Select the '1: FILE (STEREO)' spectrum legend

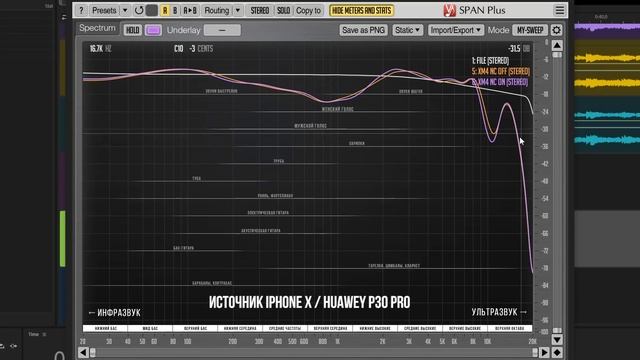tap(490, 60)
